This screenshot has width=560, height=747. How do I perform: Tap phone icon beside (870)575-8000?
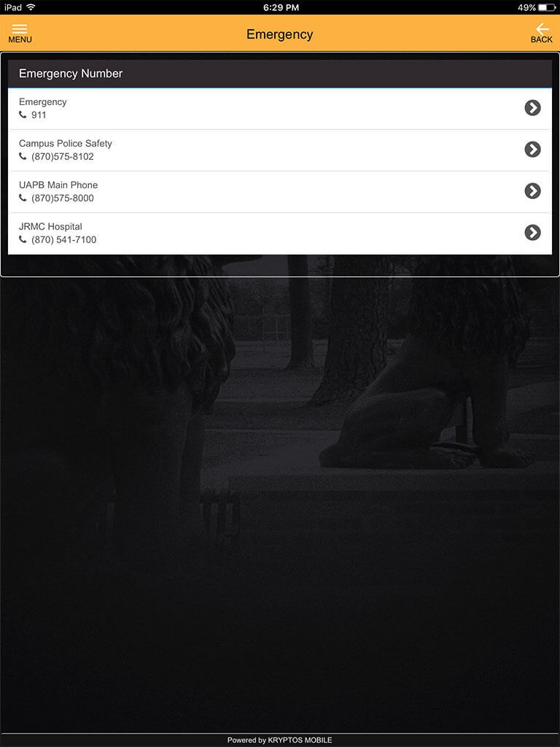[x=23, y=197]
